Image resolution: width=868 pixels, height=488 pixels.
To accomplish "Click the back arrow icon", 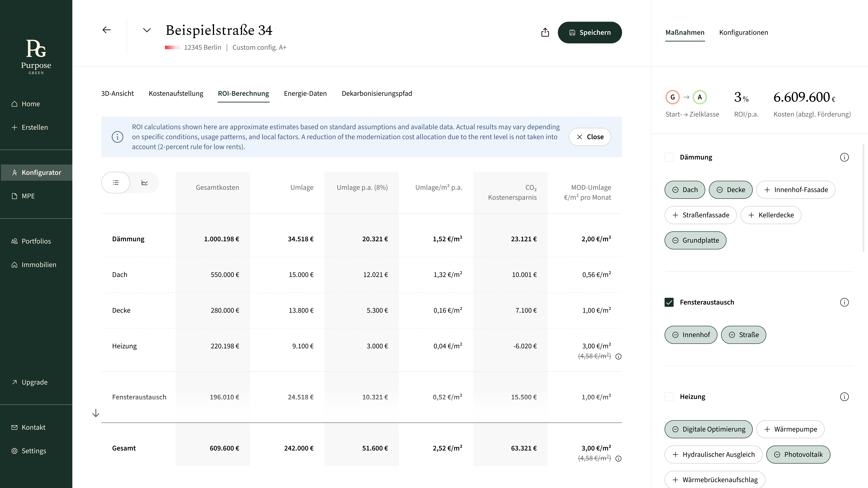I will (x=106, y=30).
